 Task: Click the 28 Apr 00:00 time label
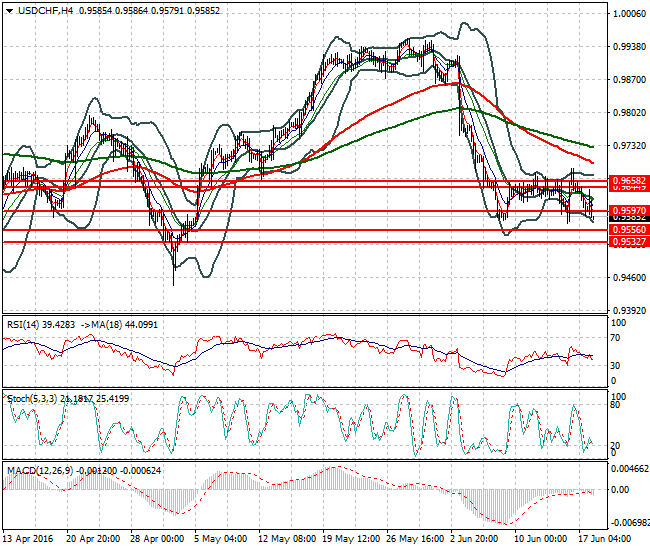pos(157,539)
